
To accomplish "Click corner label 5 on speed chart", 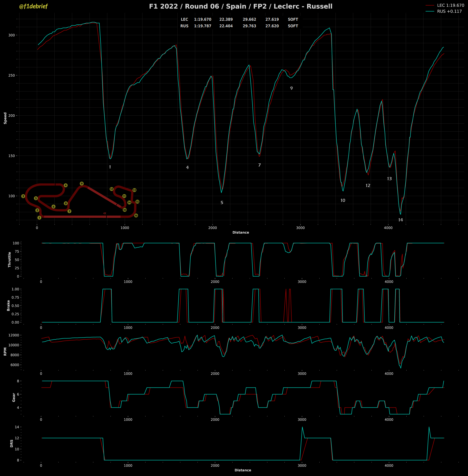I will click(222, 203).
